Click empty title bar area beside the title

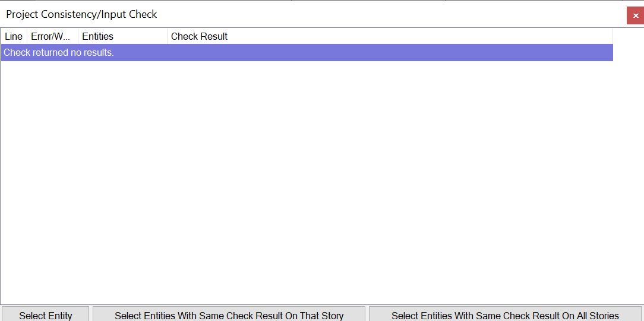[386, 14]
